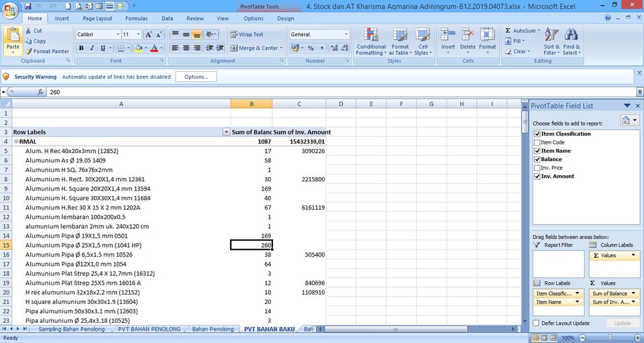Screen dimensions: 644x343
Task: Click the Orientation text angle icon
Action: click(x=209, y=34)
